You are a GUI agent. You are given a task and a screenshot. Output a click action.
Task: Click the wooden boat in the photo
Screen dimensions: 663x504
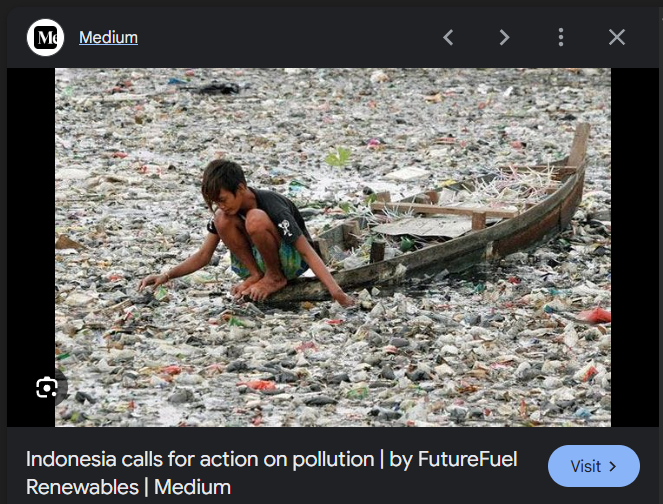tap(450, 235)
